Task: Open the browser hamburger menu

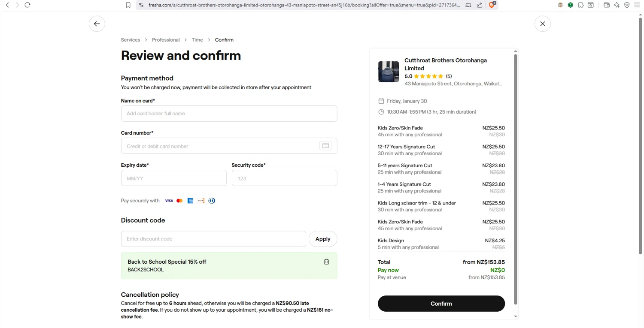Action: pos(637,5)
